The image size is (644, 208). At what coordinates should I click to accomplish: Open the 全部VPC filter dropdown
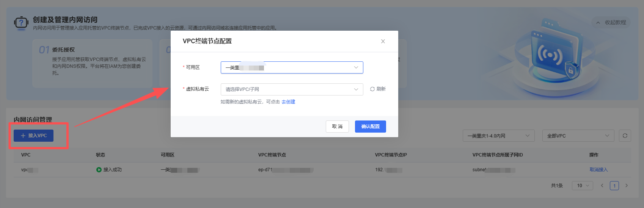pos(578,136)
